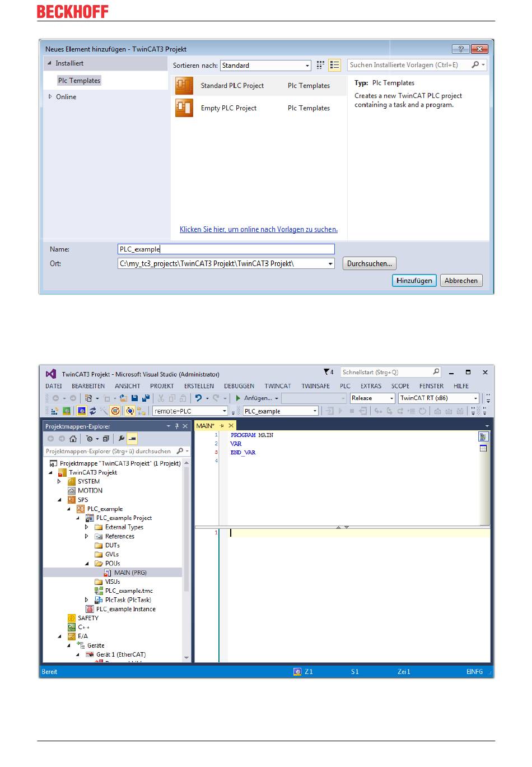Click the Hinzufügen button
The height and width of the screenshot is (767, 532).
pyautogui.click(x=414, y=281)
